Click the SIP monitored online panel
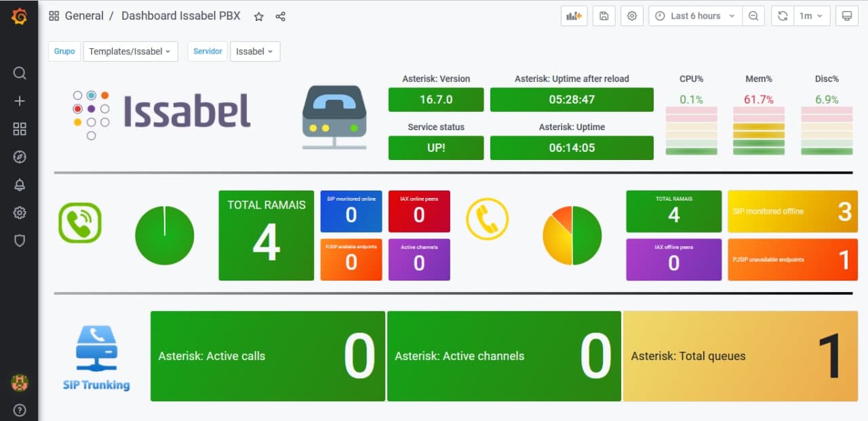 coord(351,212)
